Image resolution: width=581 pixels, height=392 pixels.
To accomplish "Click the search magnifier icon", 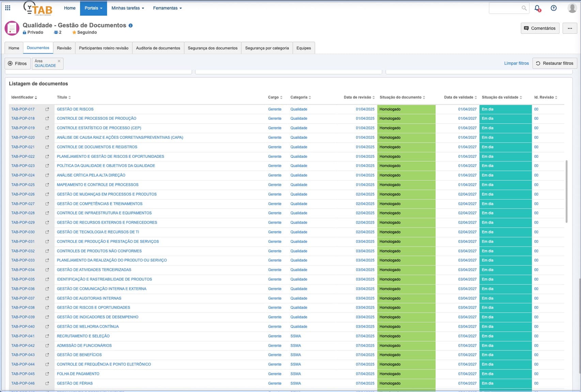I will pyautogui.click(x=524, y=8).
